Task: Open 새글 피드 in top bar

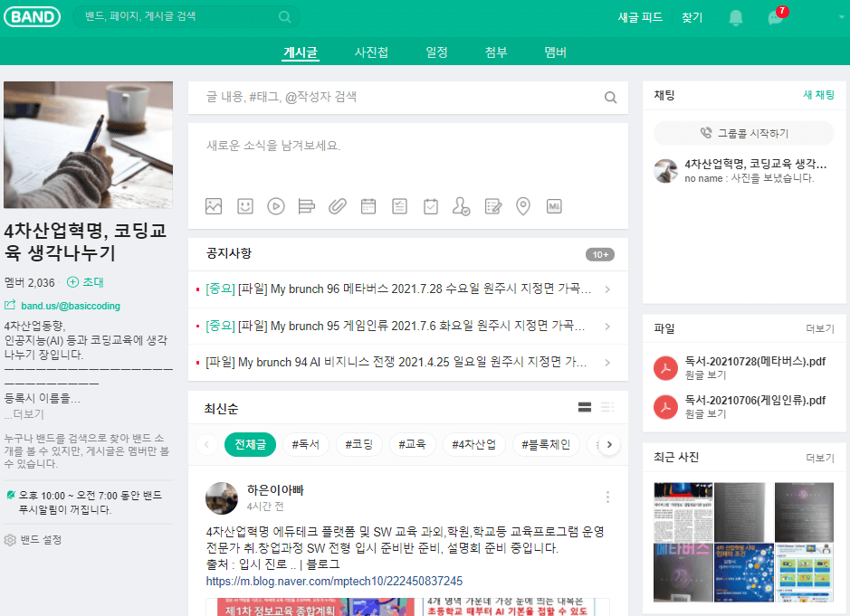Action: (x=640, y=17)
